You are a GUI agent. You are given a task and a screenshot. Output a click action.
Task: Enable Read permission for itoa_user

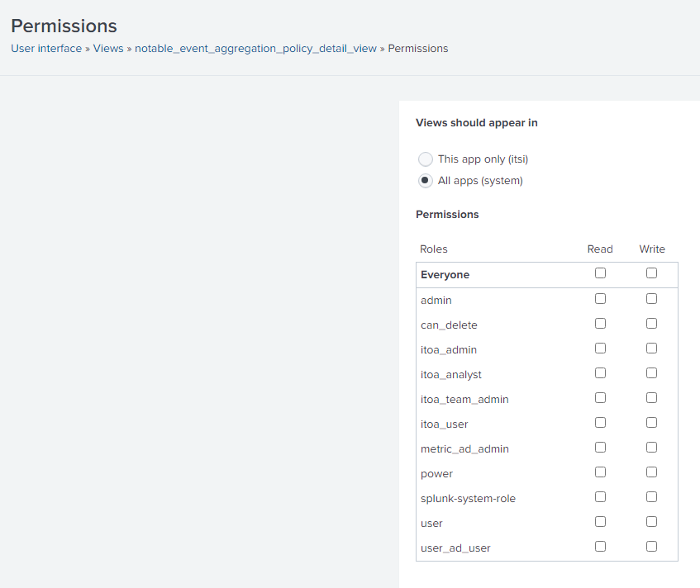[x=599, y=422]
